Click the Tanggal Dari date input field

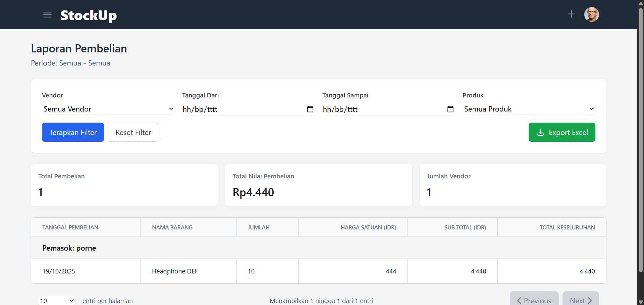[241, 109]
